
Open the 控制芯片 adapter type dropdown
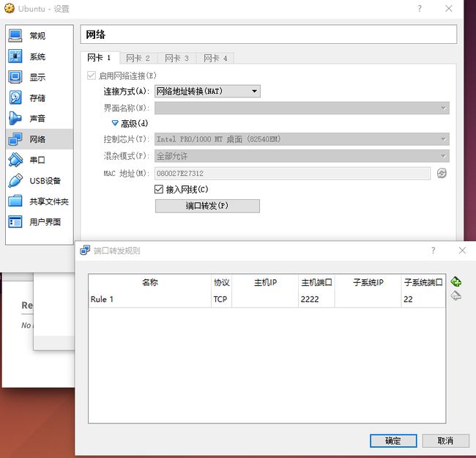302,139
